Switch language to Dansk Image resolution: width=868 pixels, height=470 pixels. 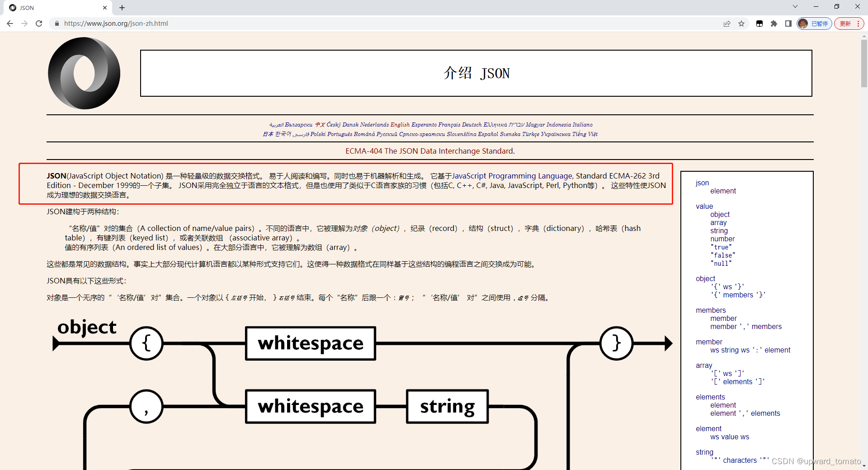[350, 125]
